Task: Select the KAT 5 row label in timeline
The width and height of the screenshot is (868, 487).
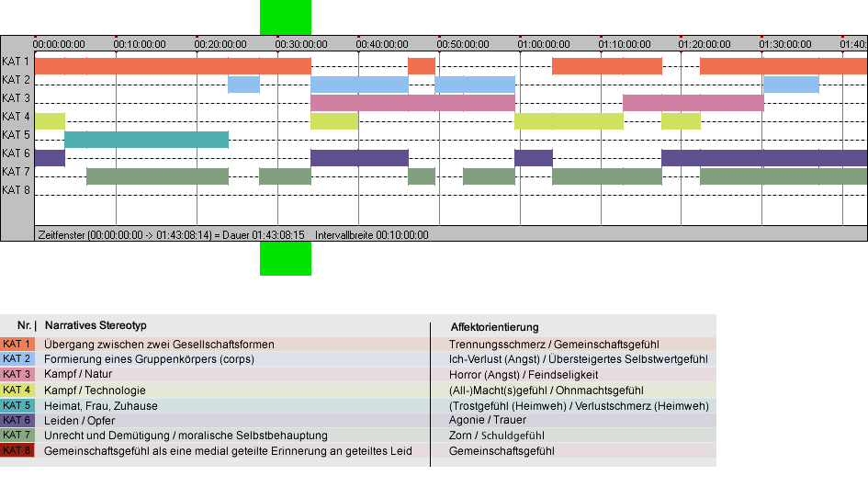Action: tap(16, 135)
